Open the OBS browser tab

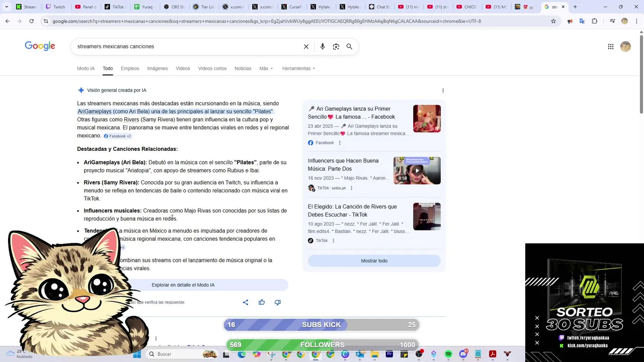(x=174, y=7)
